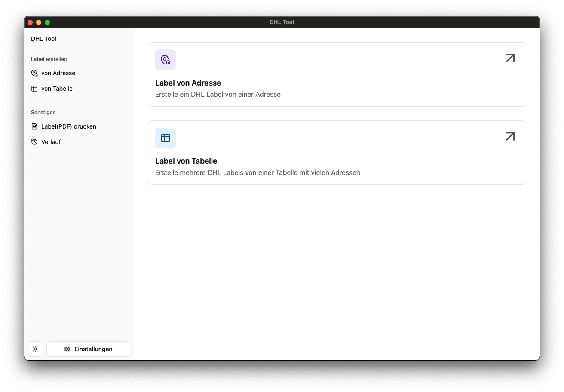
Task: Click the purple address pin card icon
Action: pos(166,60)
